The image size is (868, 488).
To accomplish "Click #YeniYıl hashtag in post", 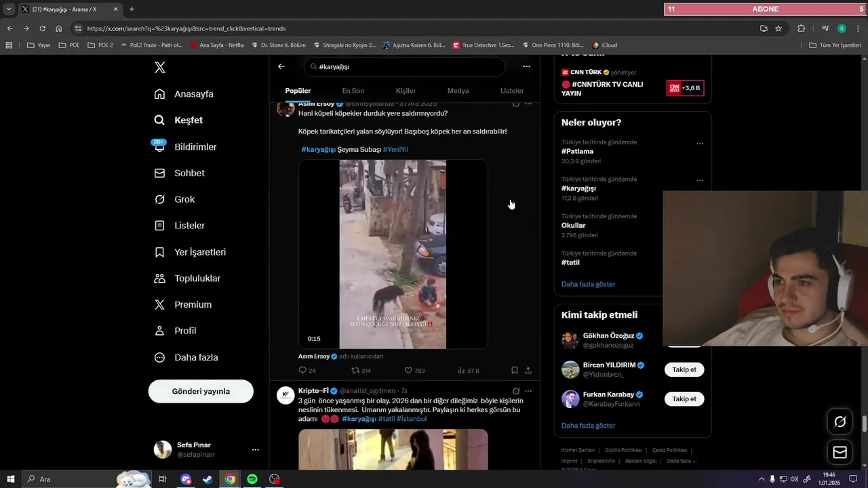I will (x=395, y=149).
